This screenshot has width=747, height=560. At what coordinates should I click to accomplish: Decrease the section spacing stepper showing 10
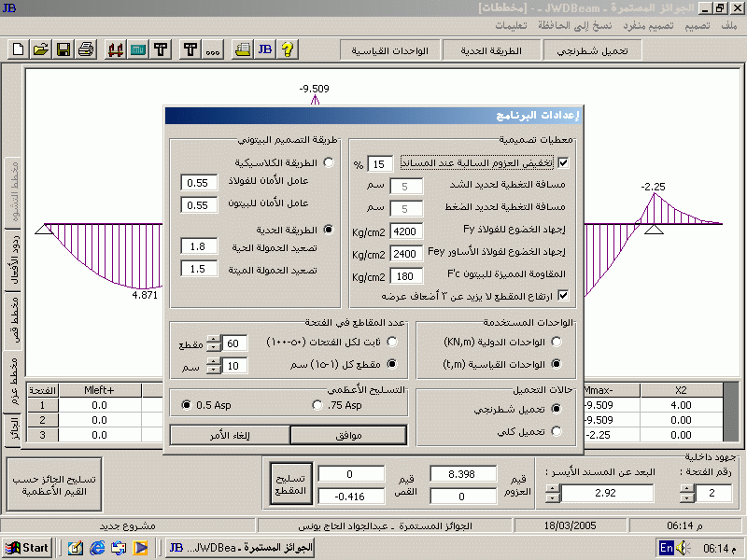click(x=214, y=371)
